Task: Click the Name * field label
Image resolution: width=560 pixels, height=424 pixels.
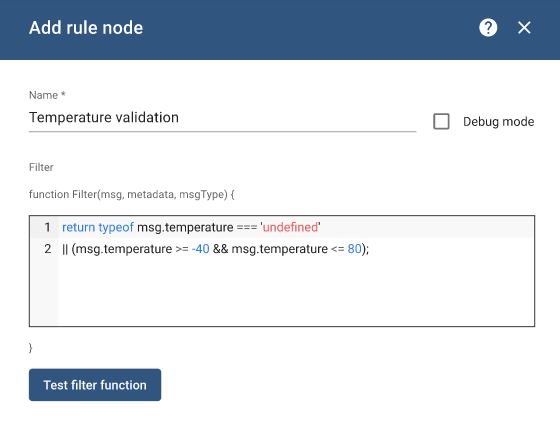Action: pyautogui.click(x=47, y=95)
